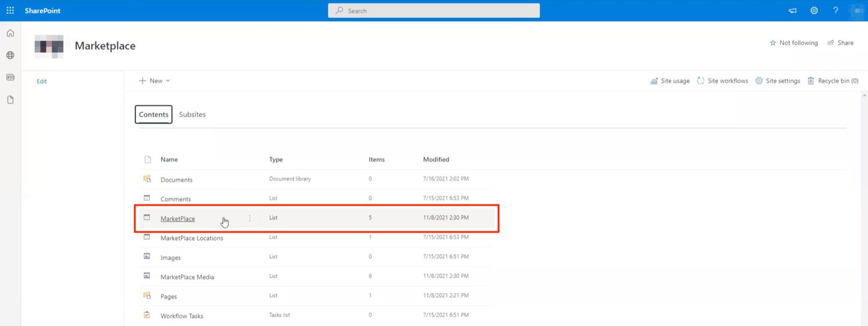Image resolution: width=868 pixels, height=326 pixels.
Task: Open Site settings
Action: pos(777,80)
